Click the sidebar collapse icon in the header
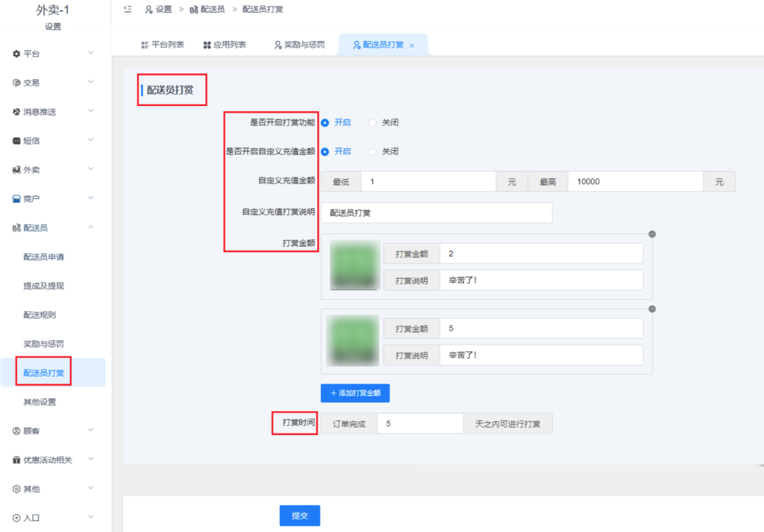Viewport: 764px width, 532px height. click(x=128, y=10)
